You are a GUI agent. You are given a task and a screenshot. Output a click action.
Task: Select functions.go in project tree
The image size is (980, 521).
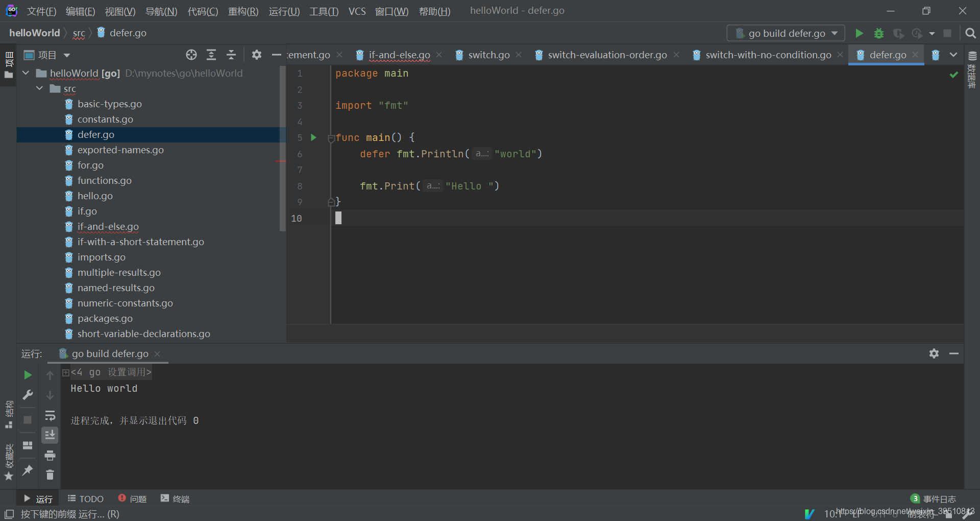[x=104, y=180]
